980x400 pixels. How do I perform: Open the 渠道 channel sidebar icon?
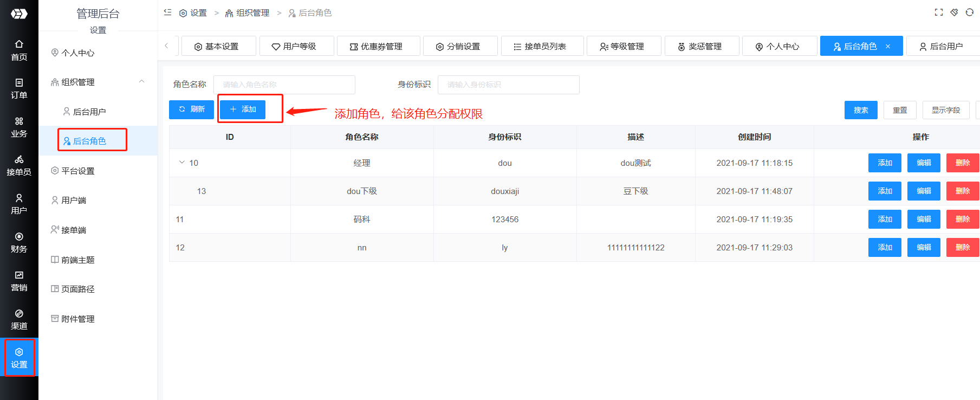click(19, 319)
